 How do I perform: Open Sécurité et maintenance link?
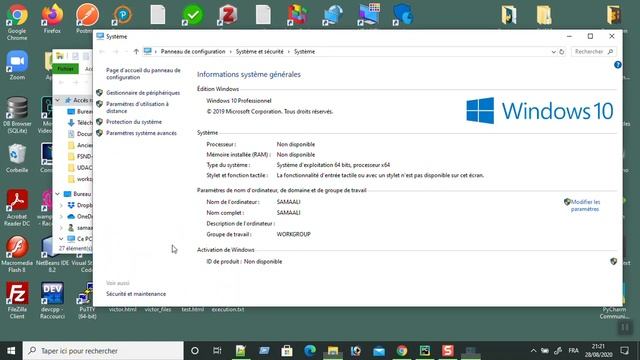point(136,294)
